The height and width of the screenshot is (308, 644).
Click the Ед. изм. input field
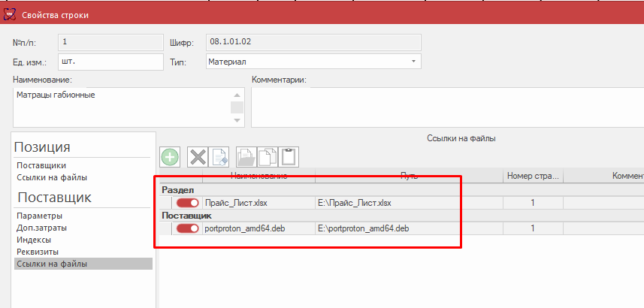pos(110,62)
